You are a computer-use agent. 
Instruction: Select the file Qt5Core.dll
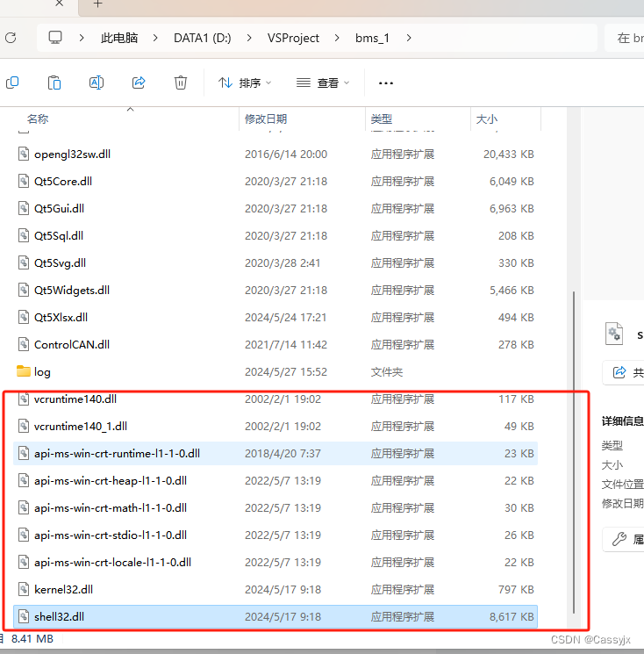(x=275, y=182)
